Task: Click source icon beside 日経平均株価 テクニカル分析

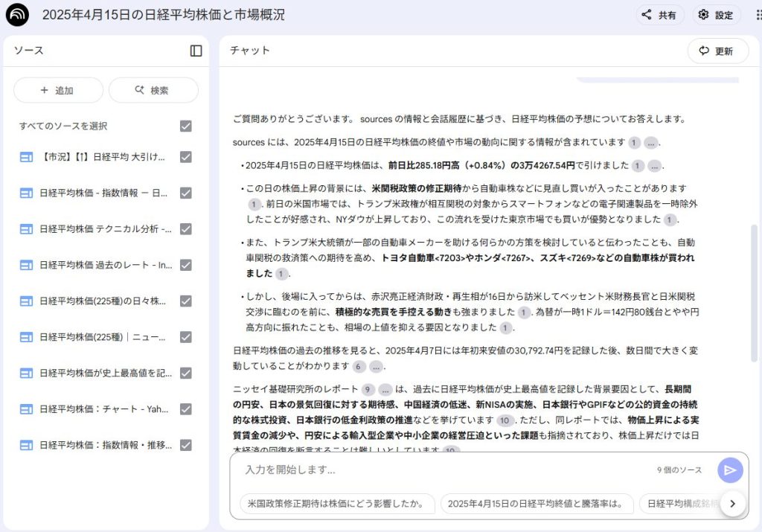Action: pos(26,229)
